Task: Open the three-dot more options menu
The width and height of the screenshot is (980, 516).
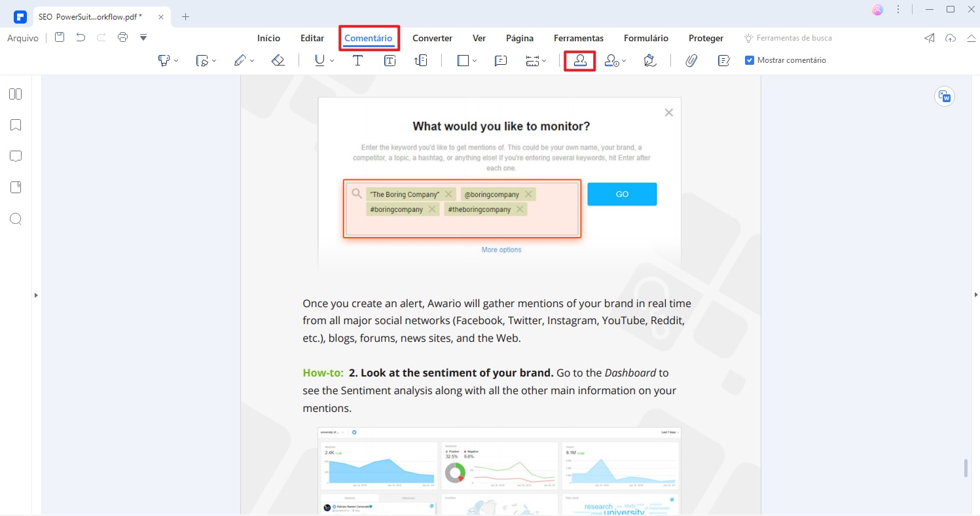Action: pos(898,9)
